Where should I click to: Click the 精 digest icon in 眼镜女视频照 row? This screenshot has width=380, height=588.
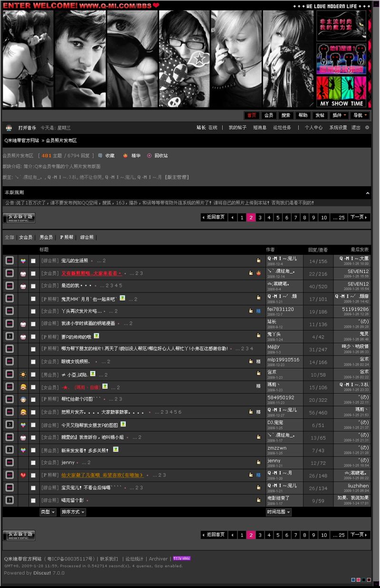tap(258, 361)
